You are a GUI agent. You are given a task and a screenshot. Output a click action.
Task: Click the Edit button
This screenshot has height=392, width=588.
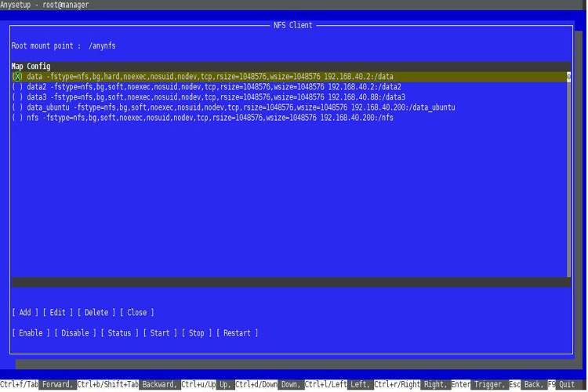point(58,313)
